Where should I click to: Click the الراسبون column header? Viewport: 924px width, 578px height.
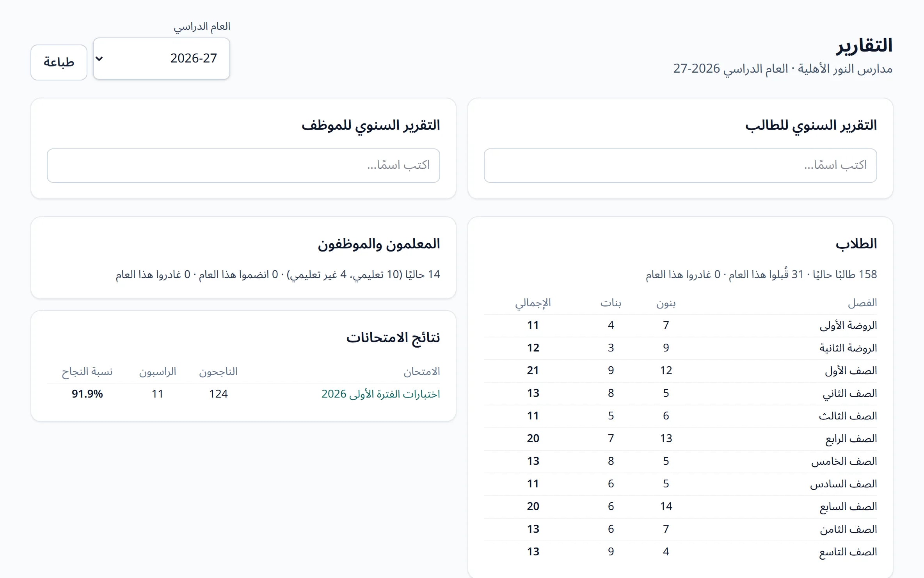click(158, 372)
